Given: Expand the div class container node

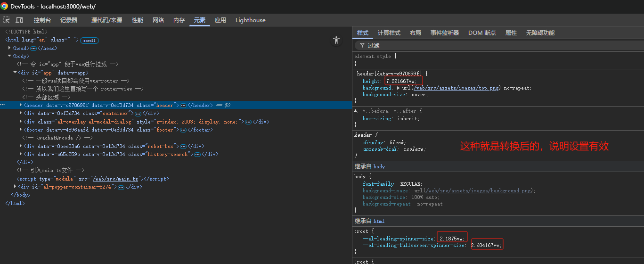Looking at the screenshot, I should click(x=21, y=113).
